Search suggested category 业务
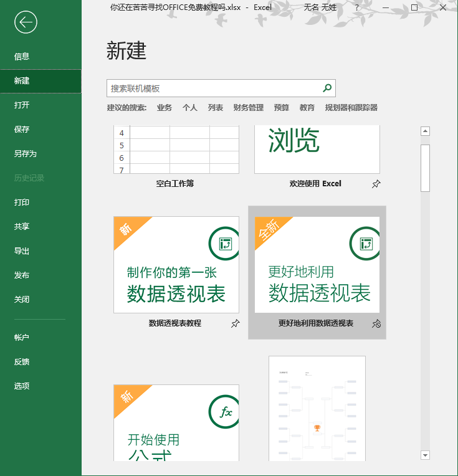This screenshot has width=458, height=476. pyautogui.click(x=165, y=107)
